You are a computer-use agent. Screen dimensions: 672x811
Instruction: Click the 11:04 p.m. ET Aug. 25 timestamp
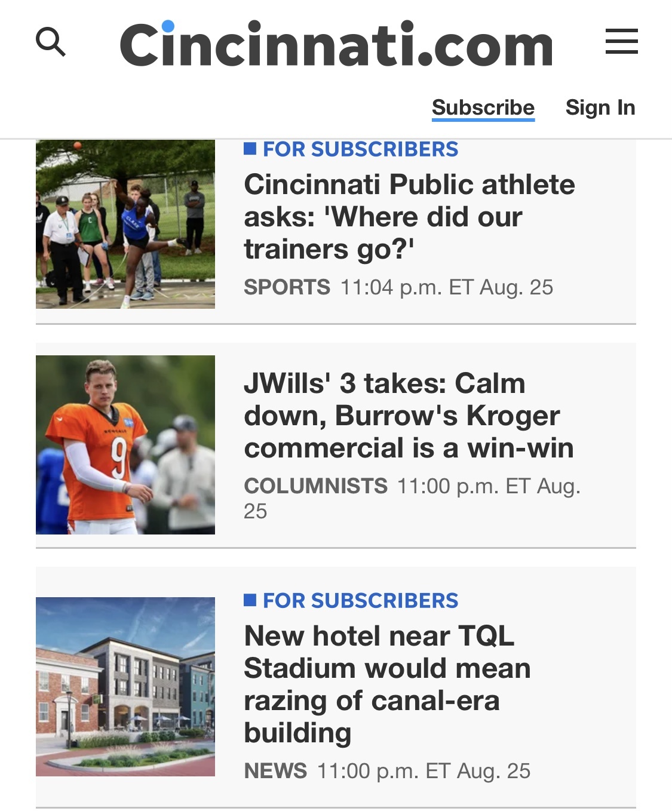tap(447, 287)
